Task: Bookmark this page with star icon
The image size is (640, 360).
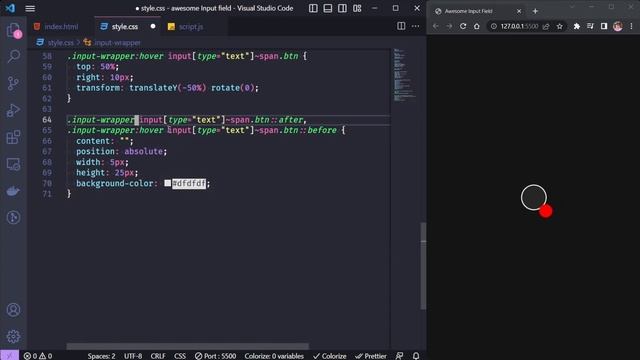Action: [560, 26]
